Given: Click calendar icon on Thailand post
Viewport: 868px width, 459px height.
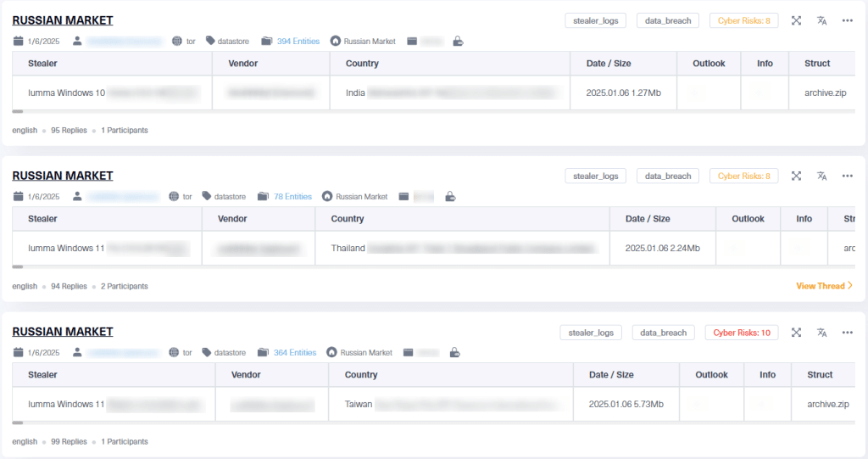Looking at the screenshot, I should tap(19, 196).
